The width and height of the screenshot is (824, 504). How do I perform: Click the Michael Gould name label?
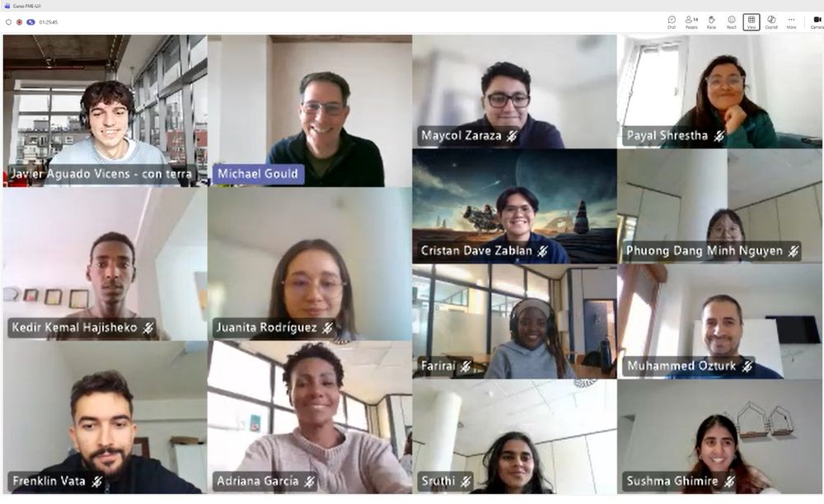pyautogui.click(x=258, y=174)
